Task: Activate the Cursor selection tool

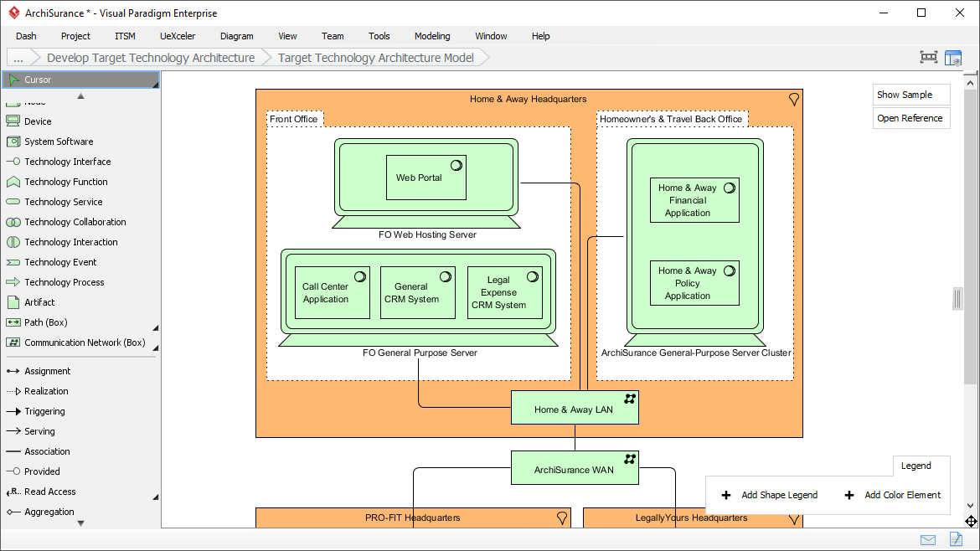Action: click(x=80, y=80)
